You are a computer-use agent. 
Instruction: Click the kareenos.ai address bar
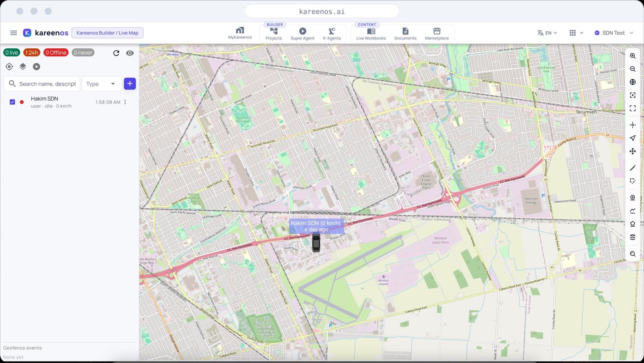point(322,11)
